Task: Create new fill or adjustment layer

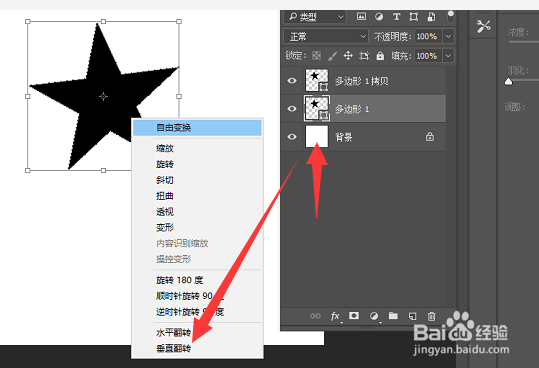Action: (374, 316)
